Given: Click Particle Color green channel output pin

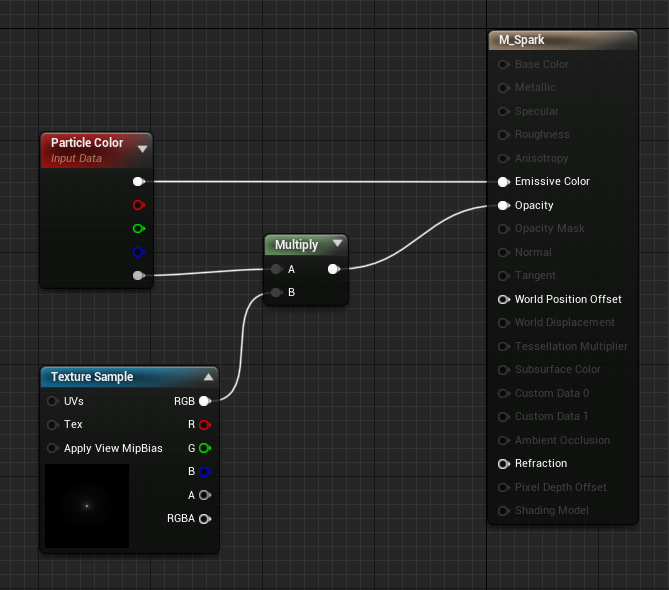Looking at the screenshot, I should (139, 229).
